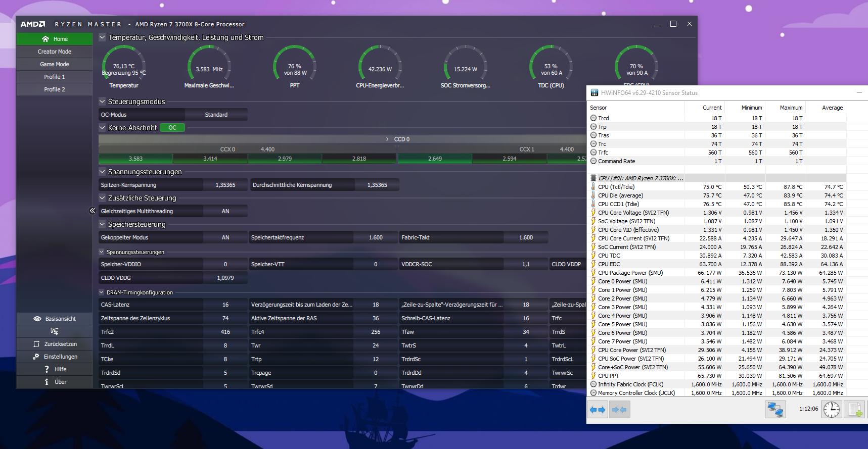868x449 pixels.
Task: Select Profile 2
Action: pyautogui.click(x=55, y=89)
